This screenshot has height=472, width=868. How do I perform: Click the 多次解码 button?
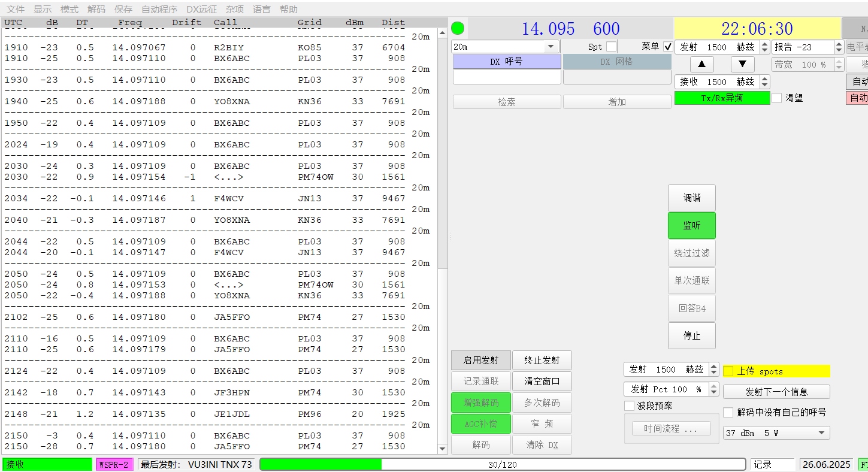click(x=542, y=403)
